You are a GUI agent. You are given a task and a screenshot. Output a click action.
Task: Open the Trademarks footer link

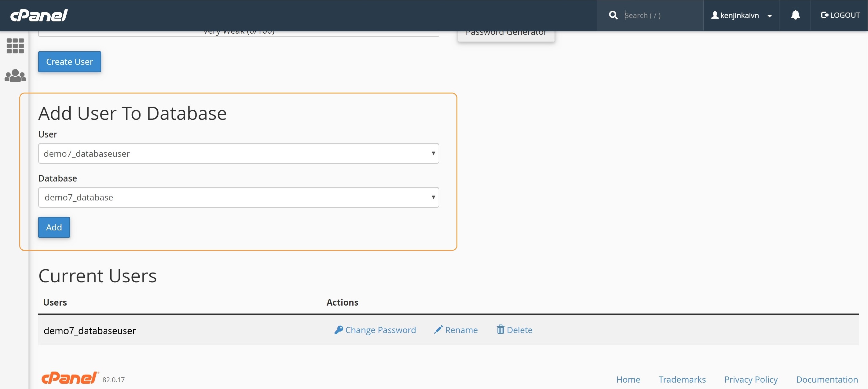682,379
